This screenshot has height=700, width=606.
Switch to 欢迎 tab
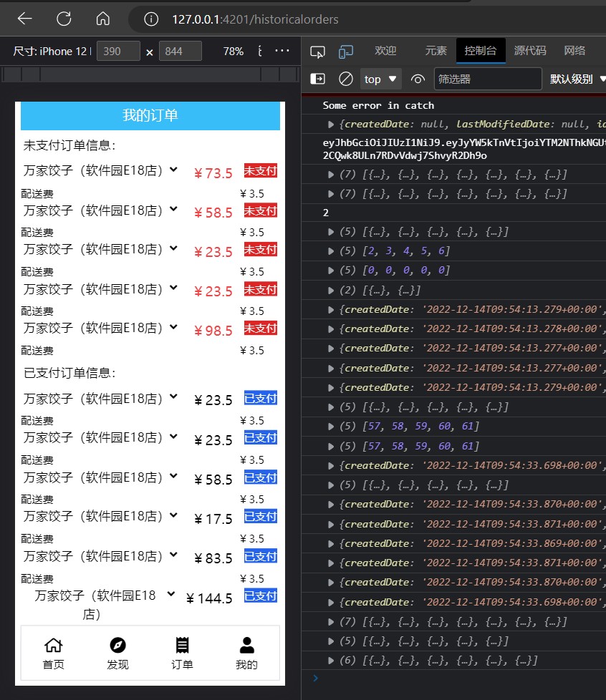[x=385, y=51]
